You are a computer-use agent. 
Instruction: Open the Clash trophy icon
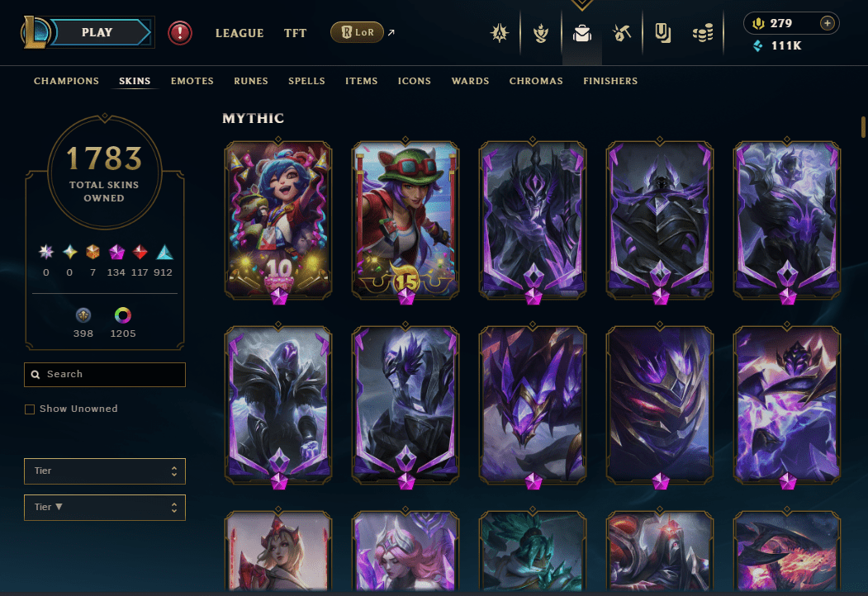click(541, 33)
